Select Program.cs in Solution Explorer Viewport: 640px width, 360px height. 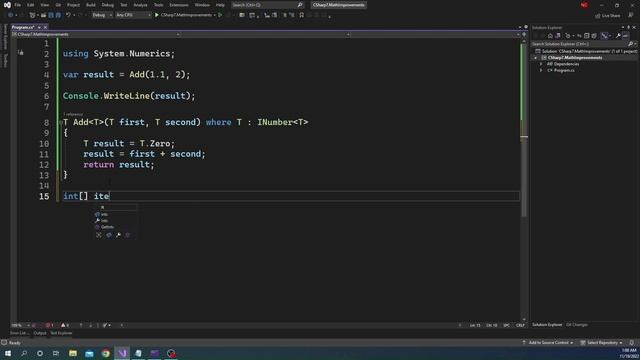point(564,71)
